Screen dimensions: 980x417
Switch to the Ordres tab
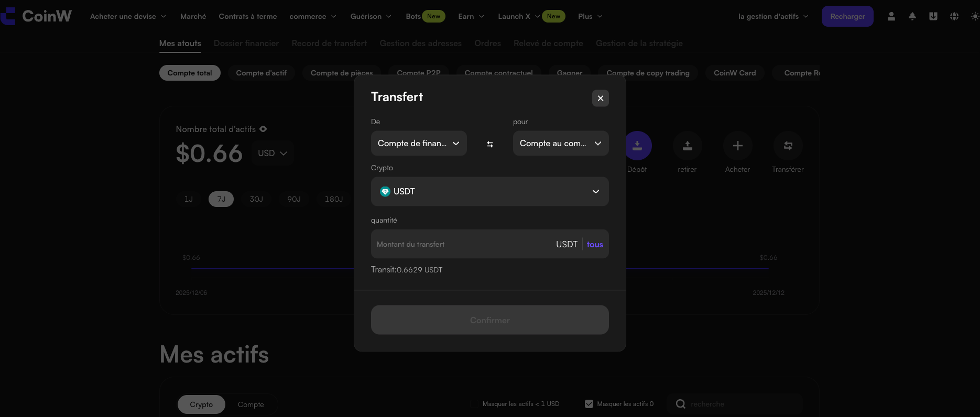tap(488, 43)
